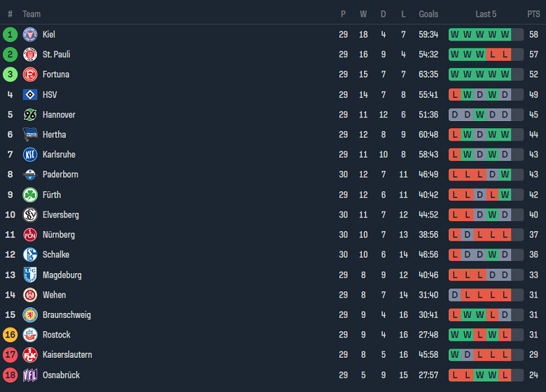
Task: Click the green position 1 badge
Action: (x=10, y=34)
